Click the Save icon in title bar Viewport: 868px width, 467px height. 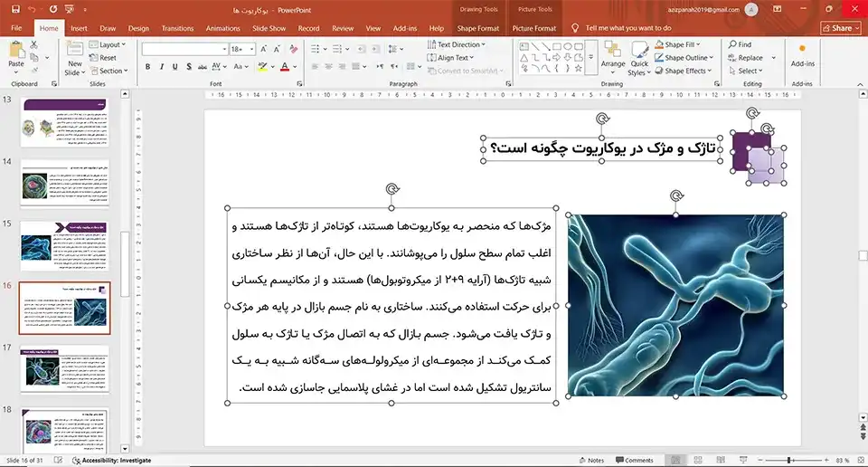tap(15, 9)
